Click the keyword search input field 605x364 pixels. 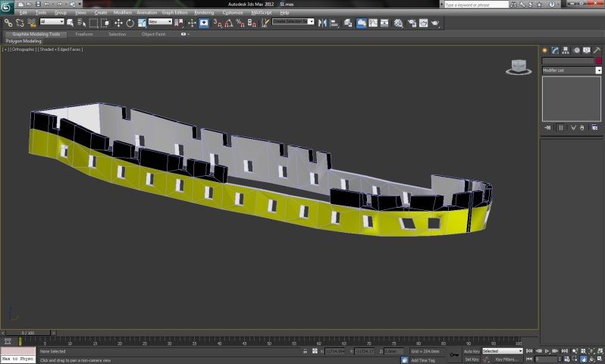coord(477,5)
